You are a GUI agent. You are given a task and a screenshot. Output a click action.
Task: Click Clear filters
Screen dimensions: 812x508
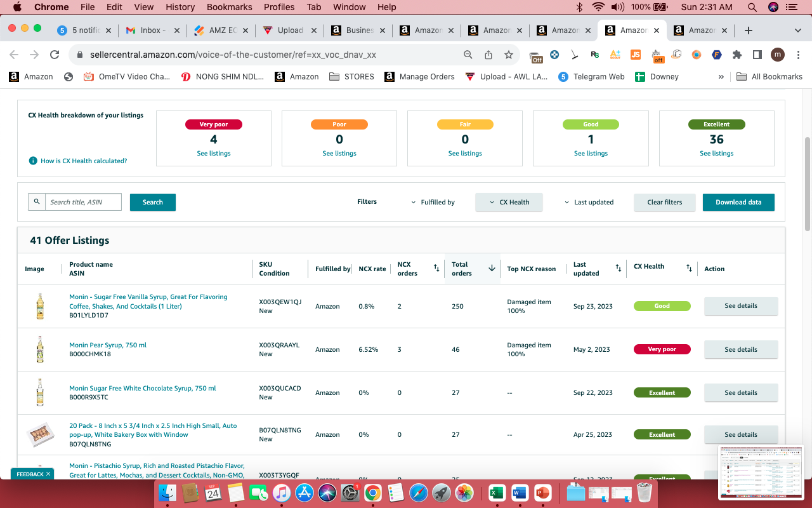coord(665,202)
